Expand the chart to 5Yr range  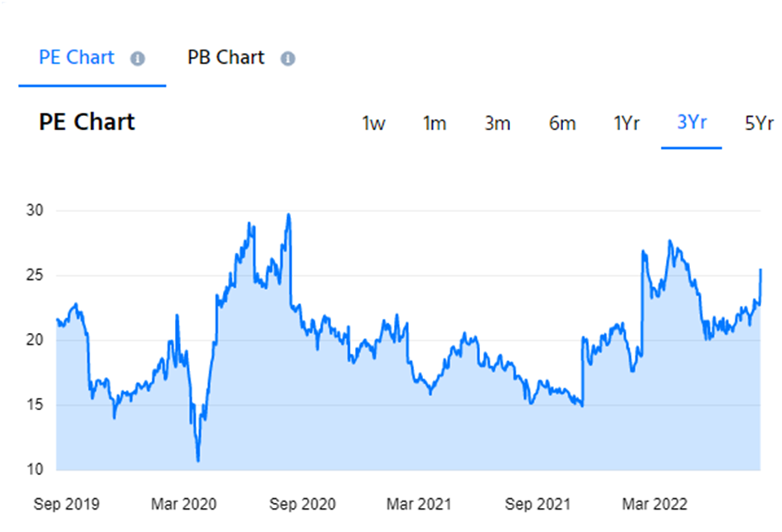[x=758, y=123]
